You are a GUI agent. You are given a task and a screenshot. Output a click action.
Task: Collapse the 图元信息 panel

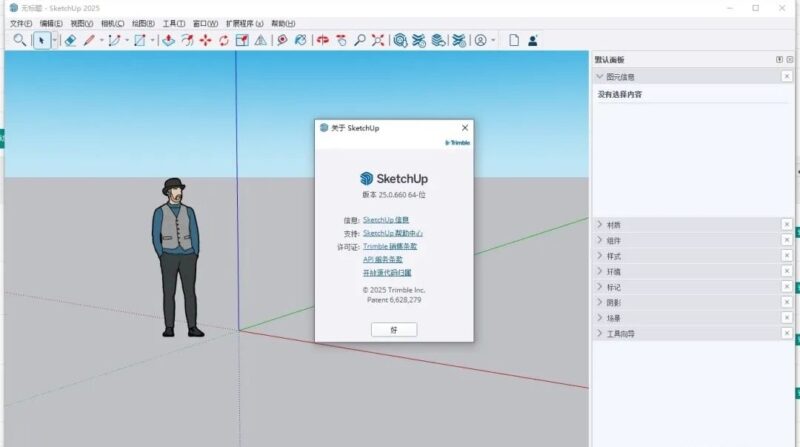(x=599, y=77)
